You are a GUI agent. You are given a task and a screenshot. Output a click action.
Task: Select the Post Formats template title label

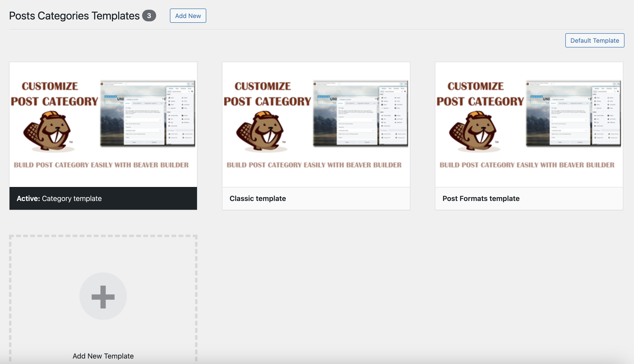pos(481,199)
